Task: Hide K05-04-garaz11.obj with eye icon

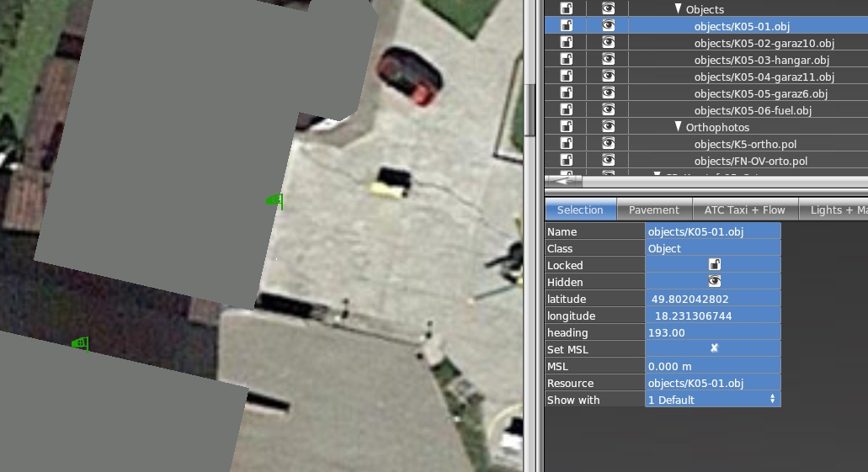Action: (x=609, y=77)
